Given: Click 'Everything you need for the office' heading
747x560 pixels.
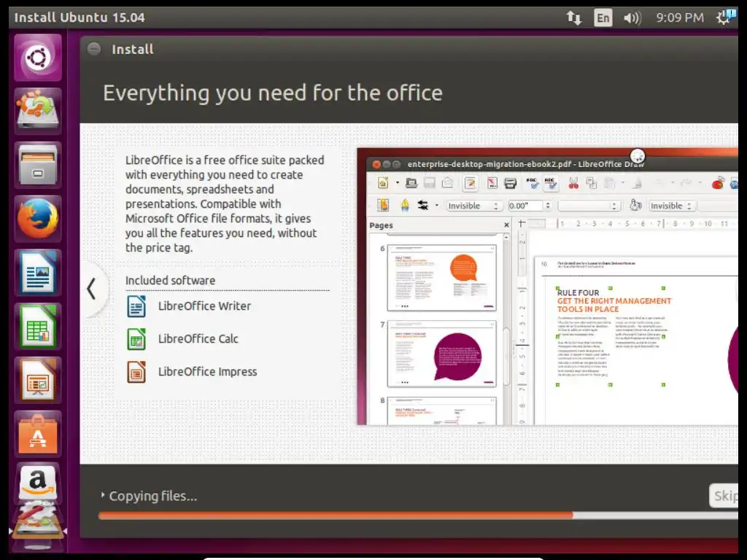Looking at the screenshot, I should tap(273, 93).
